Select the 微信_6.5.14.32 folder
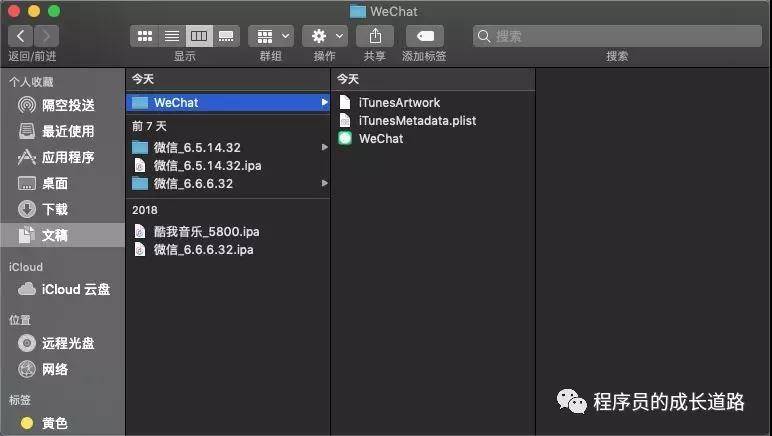 tap(228, 147)
